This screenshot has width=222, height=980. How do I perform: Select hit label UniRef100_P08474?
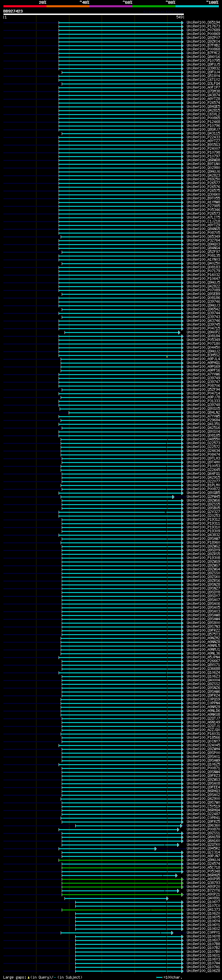pyautogui.click(x=203, y=454)
